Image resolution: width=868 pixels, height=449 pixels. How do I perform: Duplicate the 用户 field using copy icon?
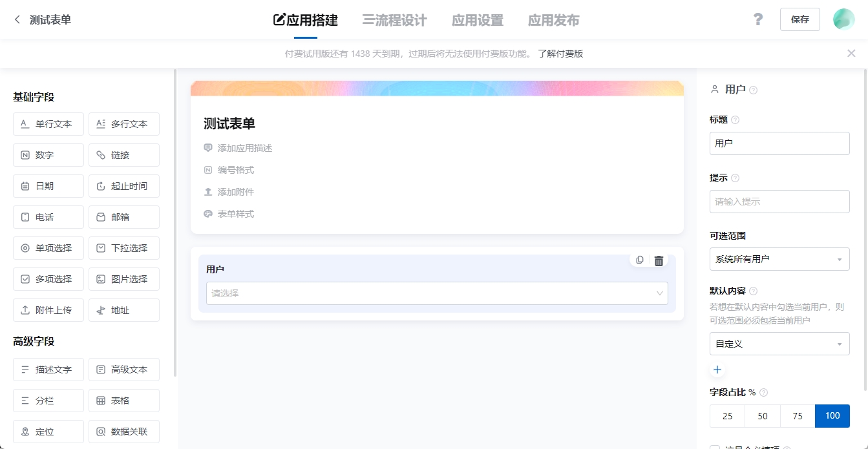tap(639, 260)
